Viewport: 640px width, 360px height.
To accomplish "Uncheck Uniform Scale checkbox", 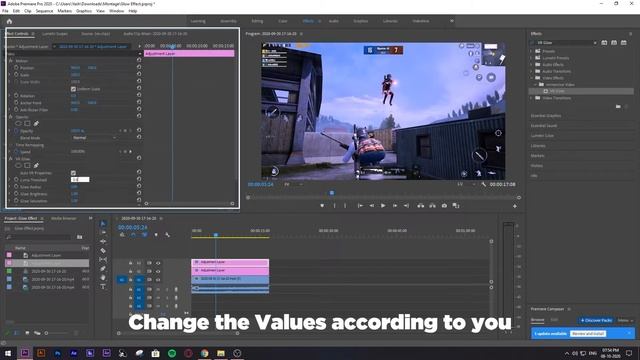I will click(x=73, y=89).
